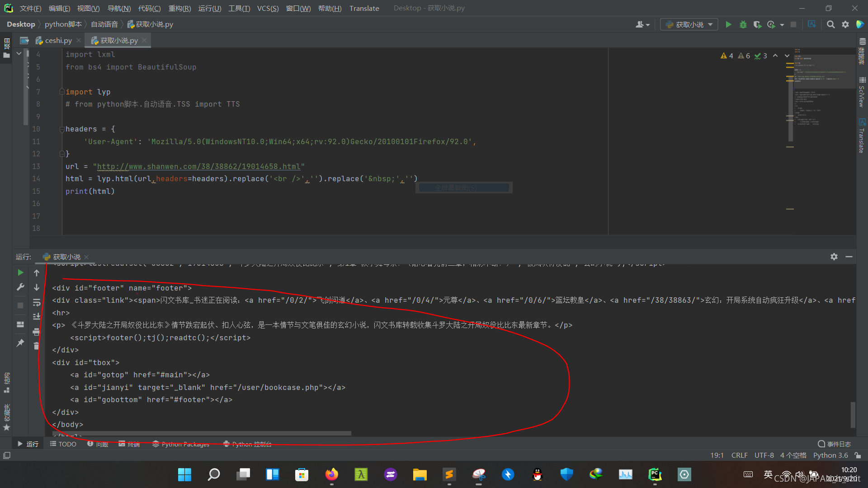Open TODO tool window tab
The width and height of the screenshot is (868, 488).
pyautogui.click(x=63, y=444)
